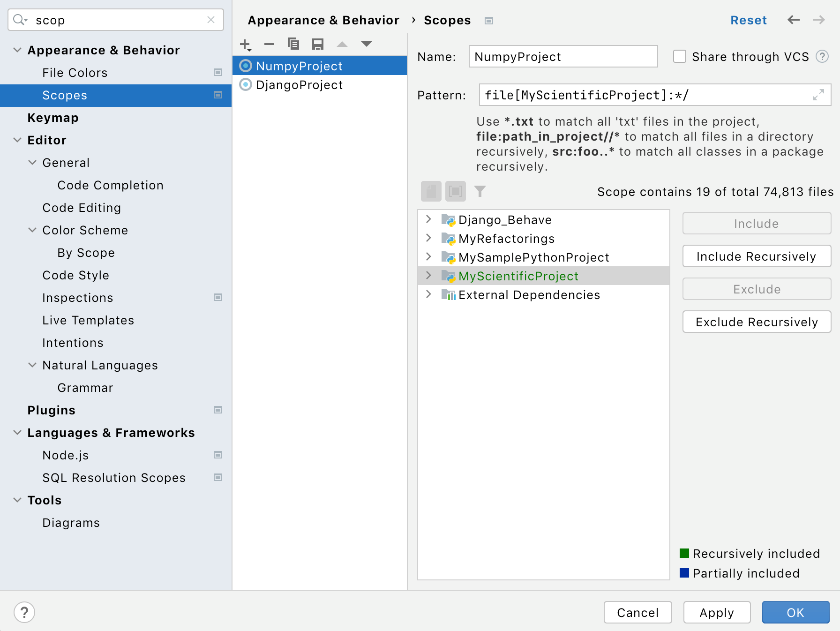
Task: Select the highlighted Scopes entry in sidebar
Action: click(65, 95)
